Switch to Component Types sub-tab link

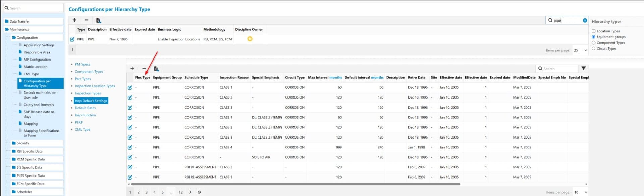89,72
